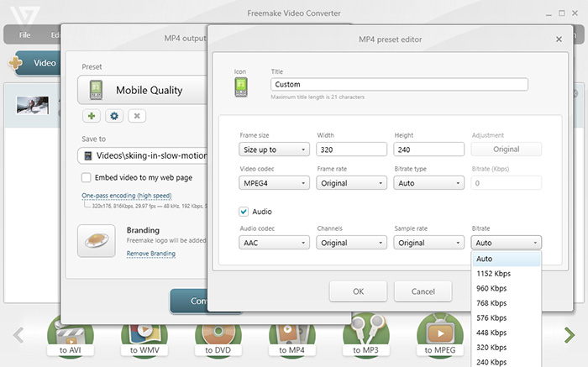The width and height of the screenshot is (588, 367).
Task: Select Auto in the bitrate list
Action: pos(506,259)
